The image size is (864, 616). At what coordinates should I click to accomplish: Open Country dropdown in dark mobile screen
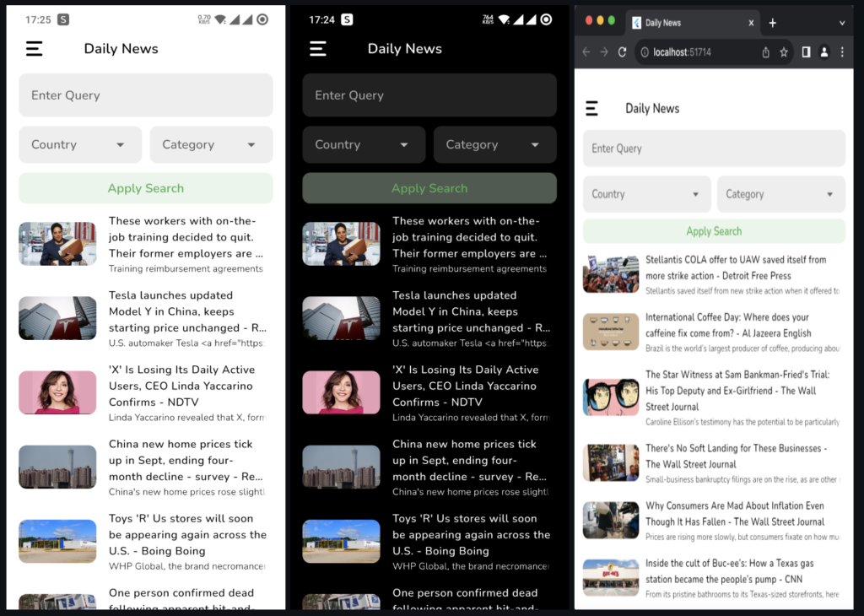[364, 144]
